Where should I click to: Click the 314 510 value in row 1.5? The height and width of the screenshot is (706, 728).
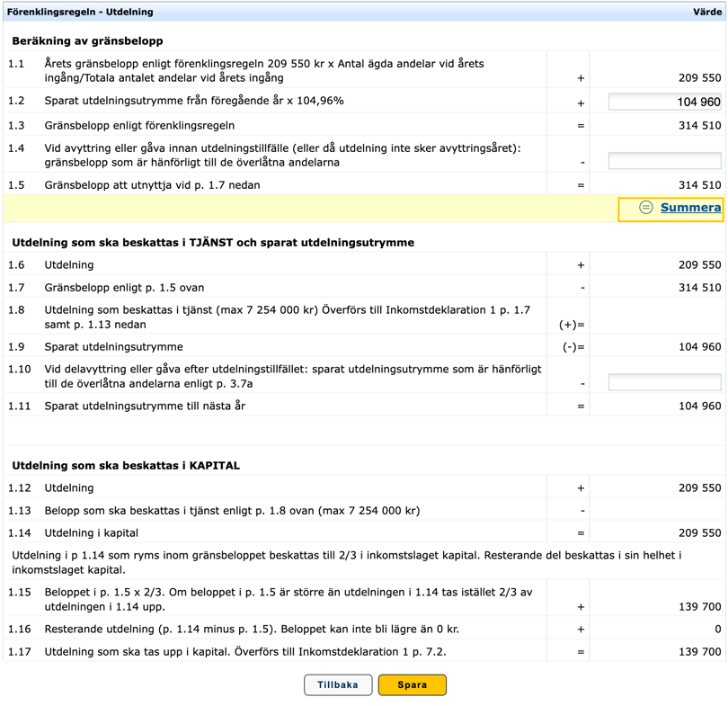(x=699, y=185)
